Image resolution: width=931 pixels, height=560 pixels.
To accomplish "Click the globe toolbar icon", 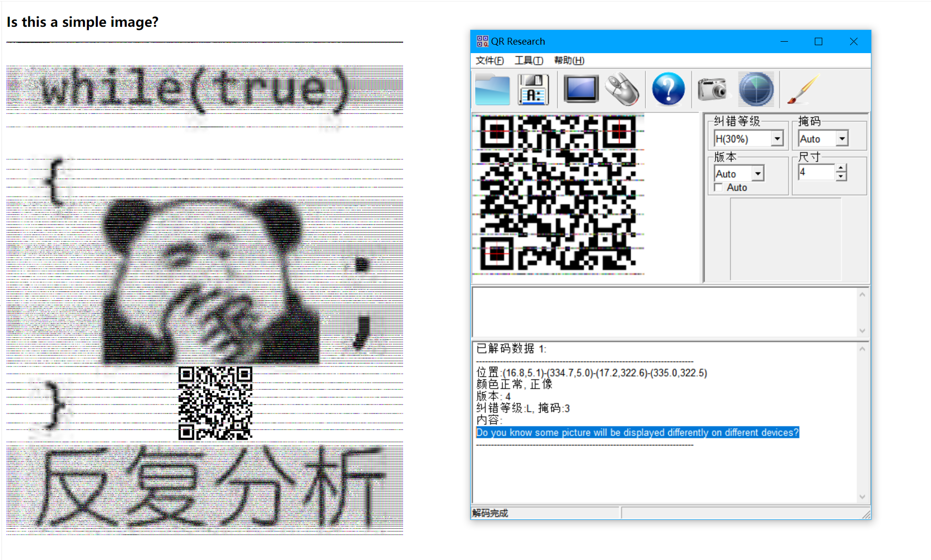I will [x=756, y=89].
